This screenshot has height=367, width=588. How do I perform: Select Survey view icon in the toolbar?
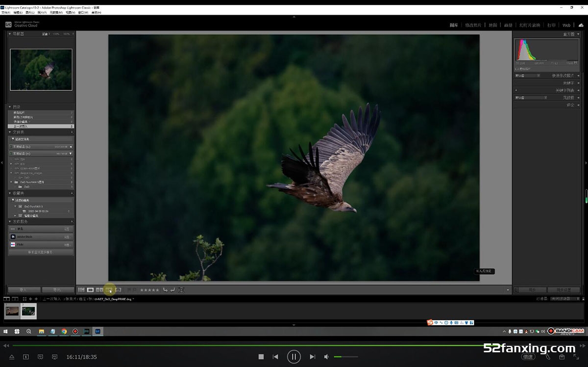coord(109,290)
